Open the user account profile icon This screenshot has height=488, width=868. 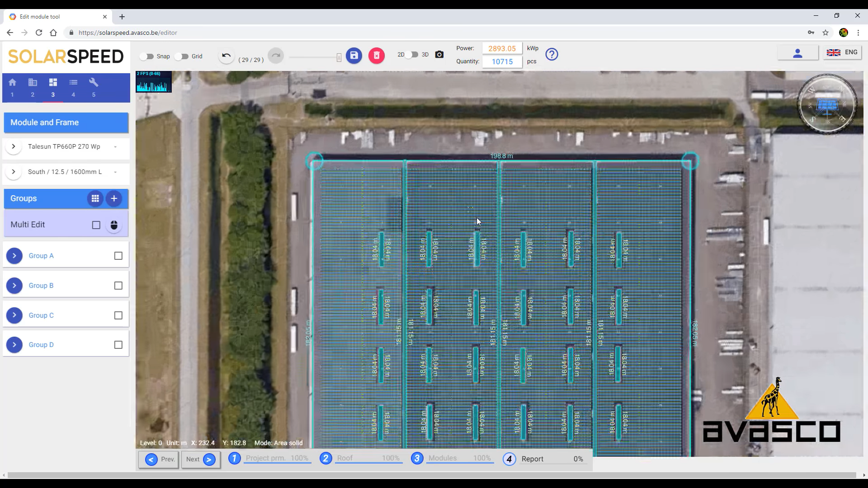797,53
